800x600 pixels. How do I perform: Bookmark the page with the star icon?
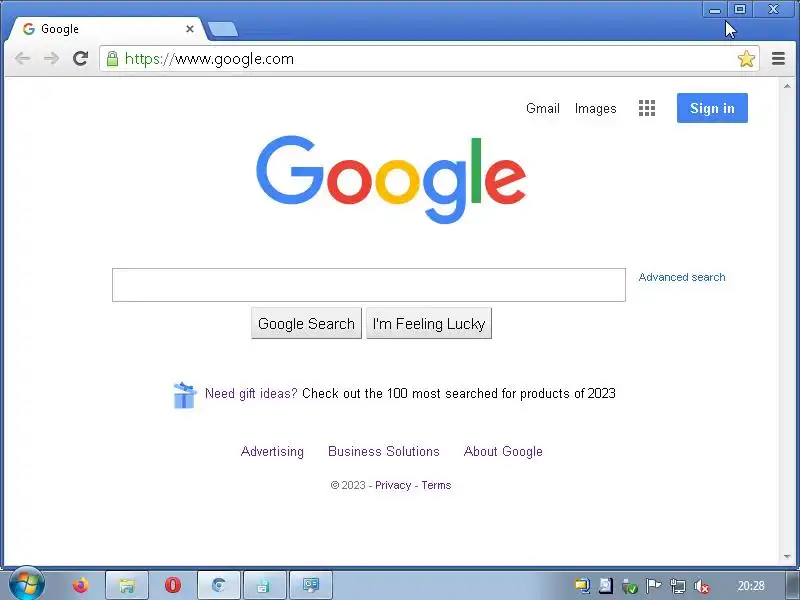click(x=746, y=59)
